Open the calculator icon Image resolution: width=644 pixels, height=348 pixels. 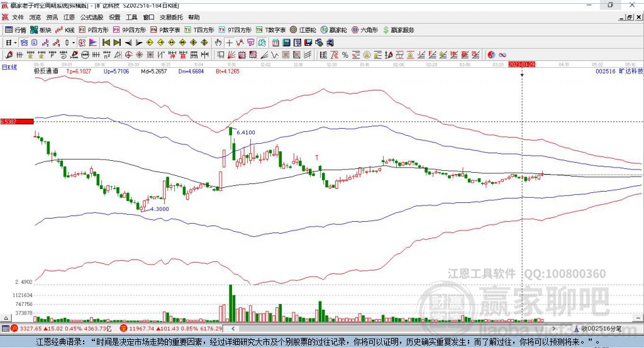pyautogui.click(x=287, y=43)
